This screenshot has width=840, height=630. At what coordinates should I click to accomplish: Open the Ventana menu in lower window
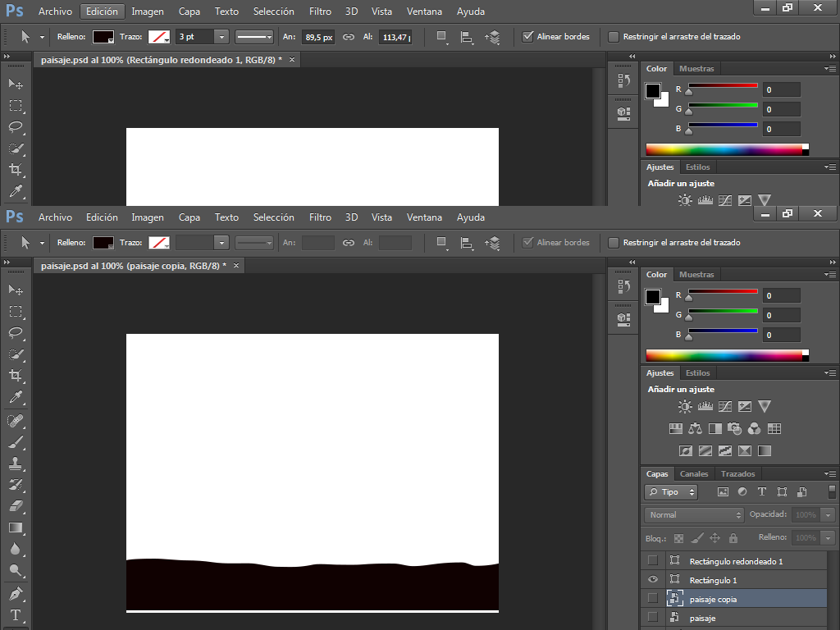click(x=424, y=217)
